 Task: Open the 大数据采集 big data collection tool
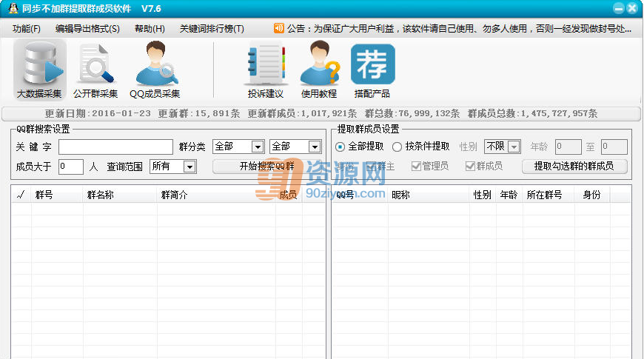pos(39,70)
